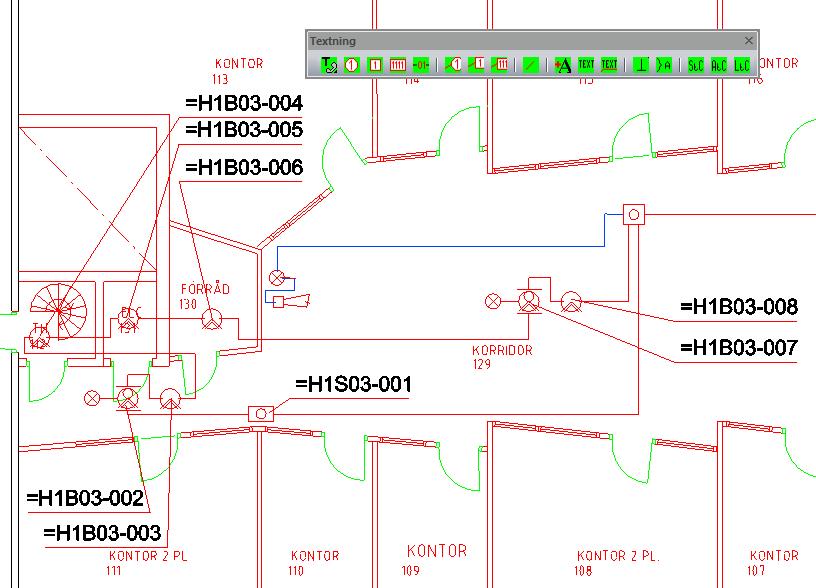
Task: Activate the plain leader line tool
Action: pyautogui.click(x=530, y=65)
